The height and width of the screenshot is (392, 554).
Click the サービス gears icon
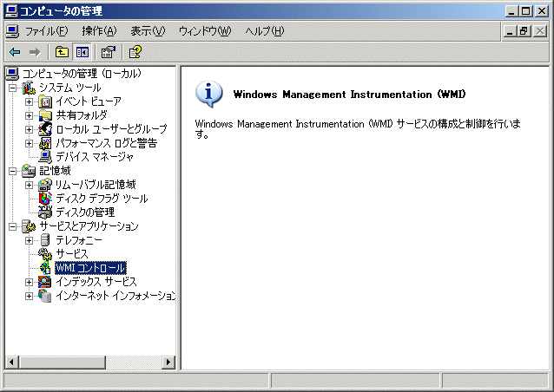[x=45, y=254]
